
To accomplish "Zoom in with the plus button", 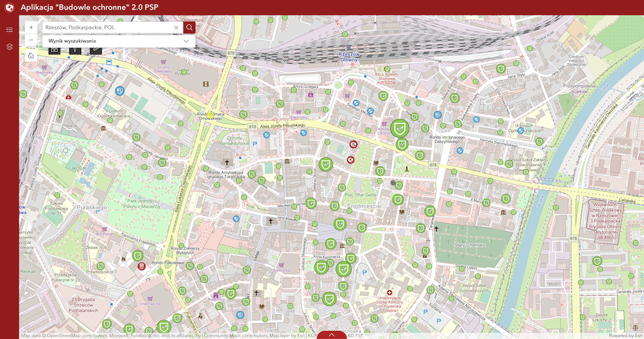I will coord(31,28).
